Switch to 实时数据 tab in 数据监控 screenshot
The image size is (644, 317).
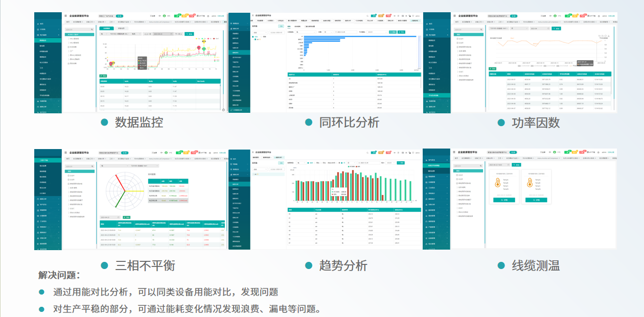[106, 28]
